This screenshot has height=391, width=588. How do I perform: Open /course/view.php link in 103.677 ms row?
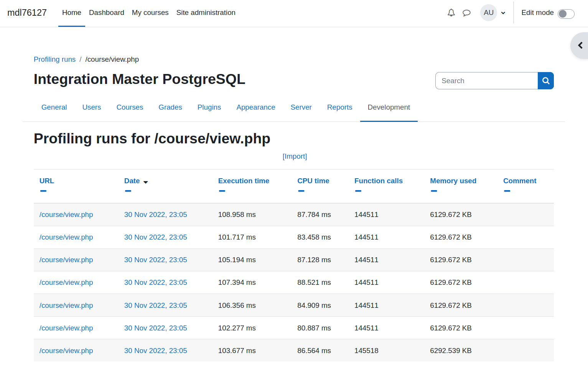tap(66, 351)
